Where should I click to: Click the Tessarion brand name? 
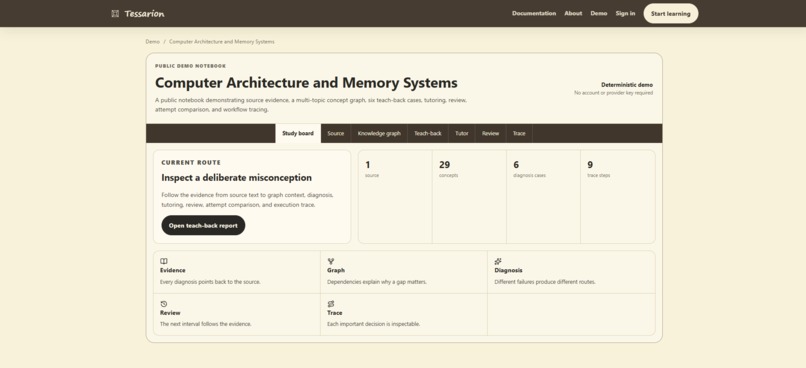[x=144, y=13]
